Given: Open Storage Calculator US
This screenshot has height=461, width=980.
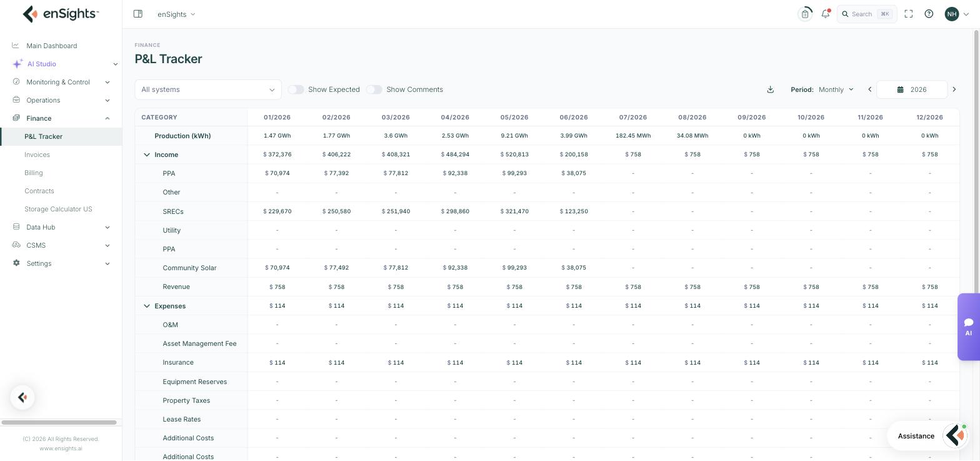Looking at the screenshot, I should 58,209.
